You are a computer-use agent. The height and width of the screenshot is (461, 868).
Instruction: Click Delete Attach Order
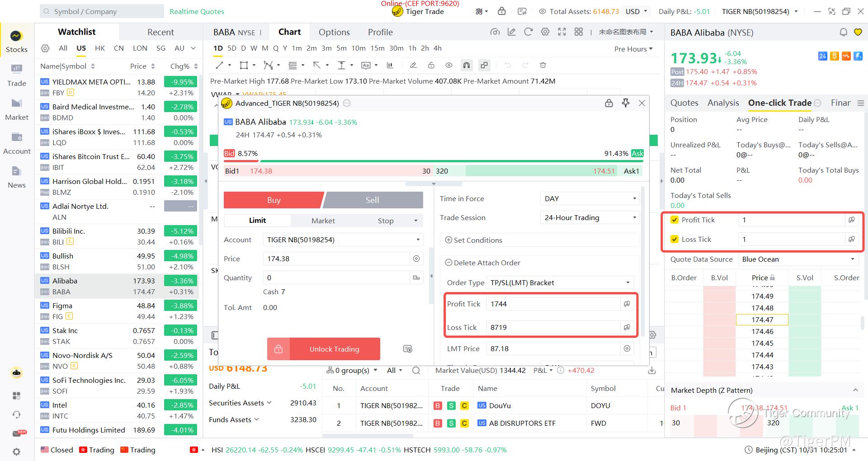482,263
